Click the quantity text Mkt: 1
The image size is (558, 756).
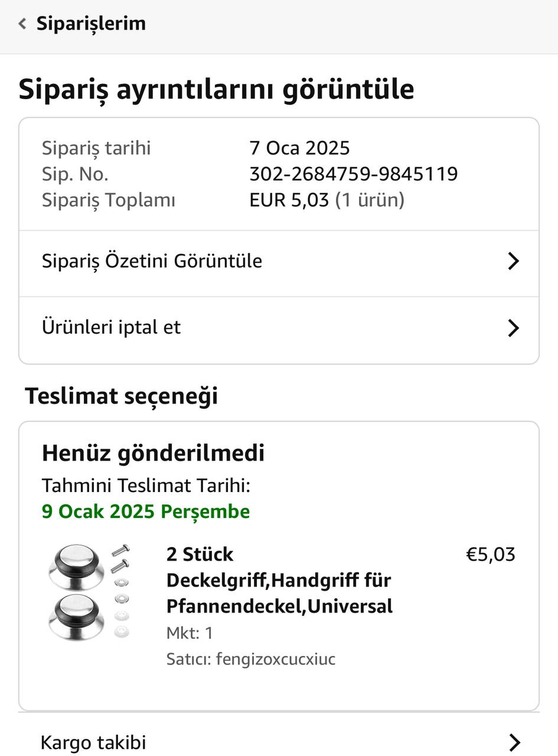[190, 633]
